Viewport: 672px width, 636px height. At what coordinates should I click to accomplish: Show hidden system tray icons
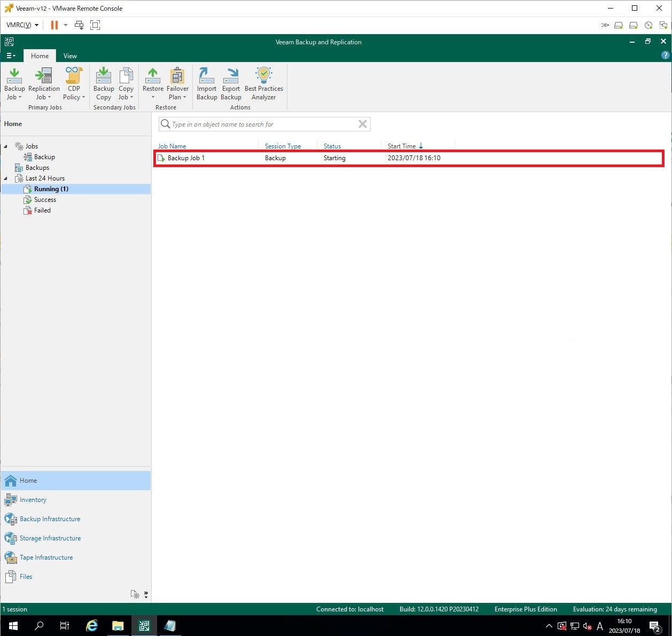(549, 626)
